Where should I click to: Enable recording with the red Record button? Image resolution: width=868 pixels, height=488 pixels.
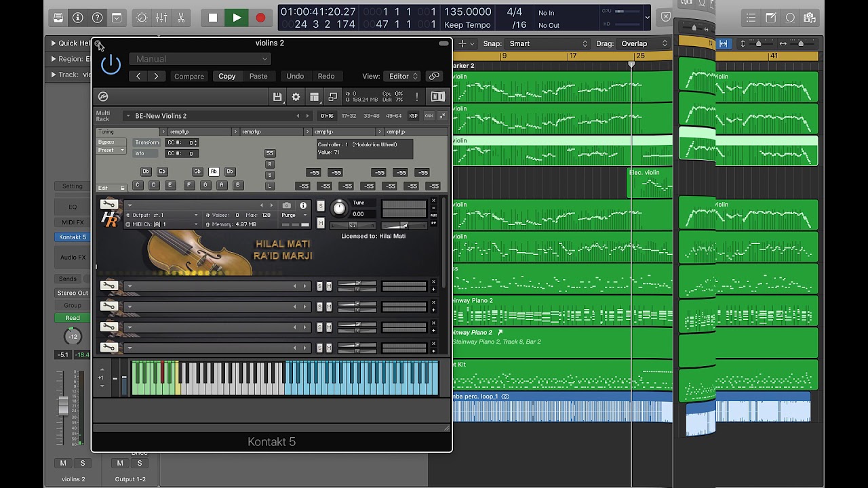[x=260, y=18]
